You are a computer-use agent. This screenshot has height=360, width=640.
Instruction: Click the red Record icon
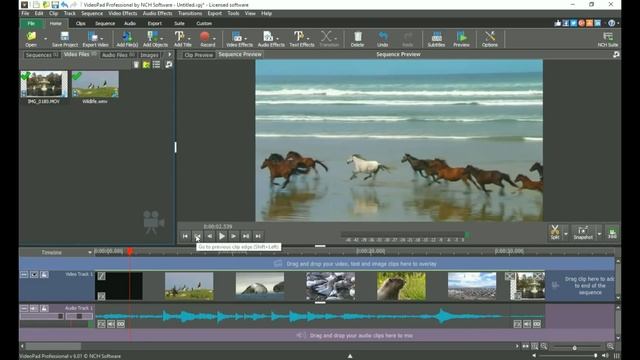coord(205,36)
